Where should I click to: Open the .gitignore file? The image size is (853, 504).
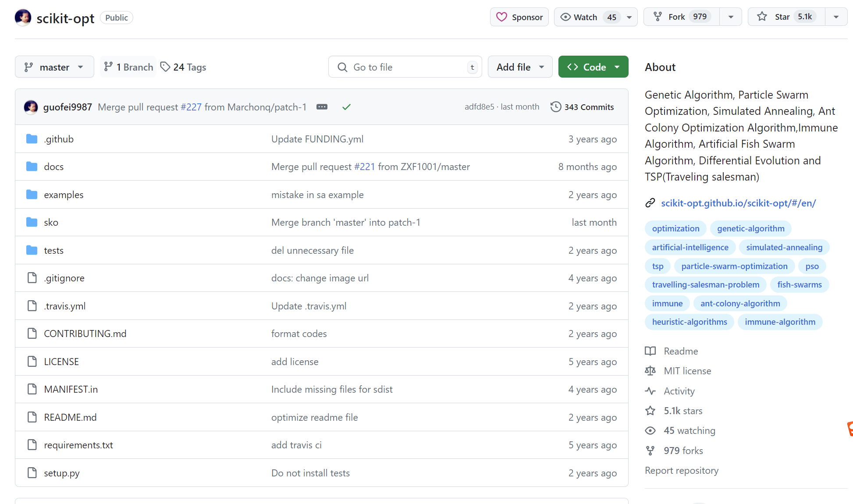[64, 278]
